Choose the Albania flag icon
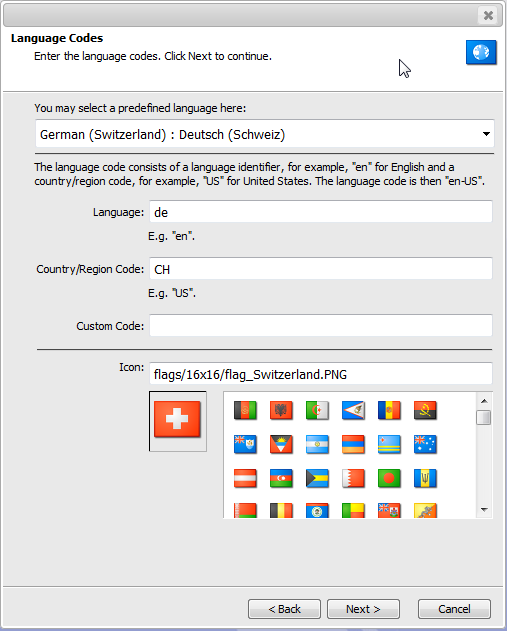Image resolution: width=507 pixels, height=631 pixels. coord(281,410)
